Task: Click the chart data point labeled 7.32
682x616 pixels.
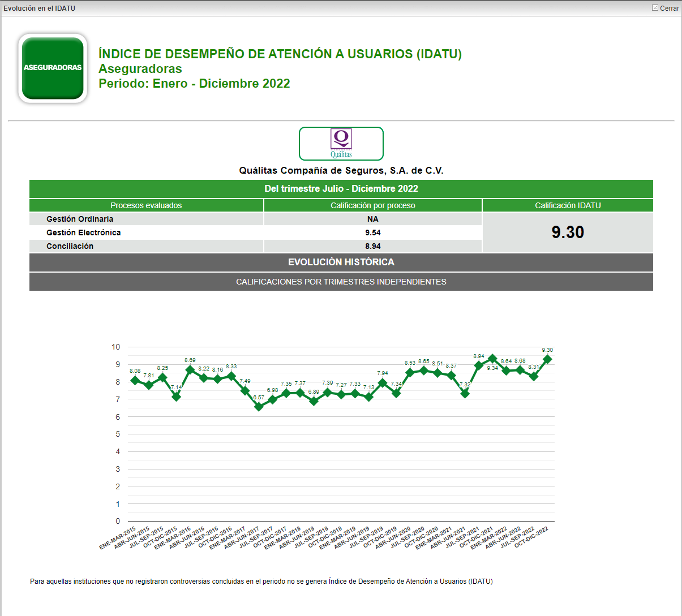Action: pos(465,394)
